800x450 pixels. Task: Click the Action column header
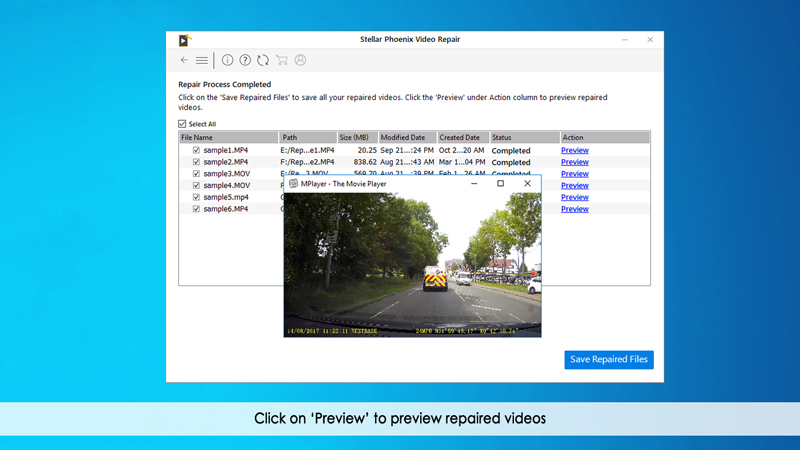(x=605, y=137)
